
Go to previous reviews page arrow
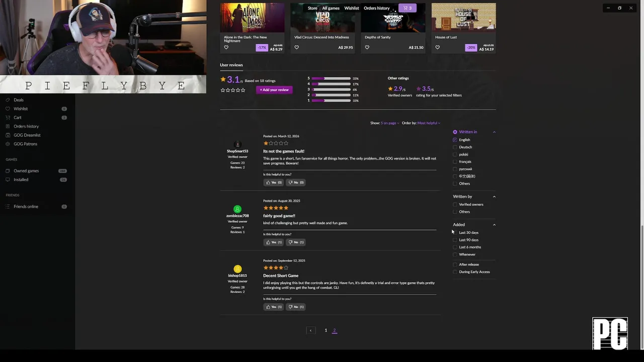tap(310, 330)
